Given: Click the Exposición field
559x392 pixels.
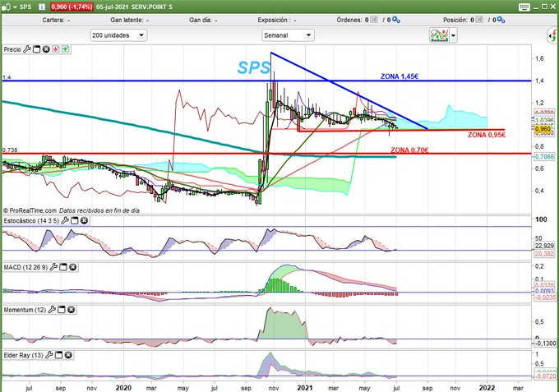Looking at the screenshot, I should coord(277,20).
